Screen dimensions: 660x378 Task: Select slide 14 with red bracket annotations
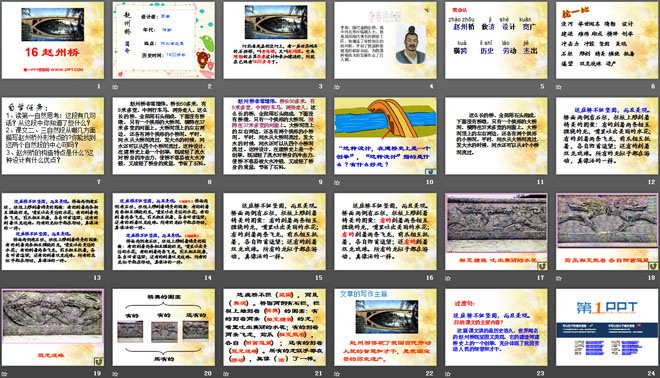pos(163,232)
